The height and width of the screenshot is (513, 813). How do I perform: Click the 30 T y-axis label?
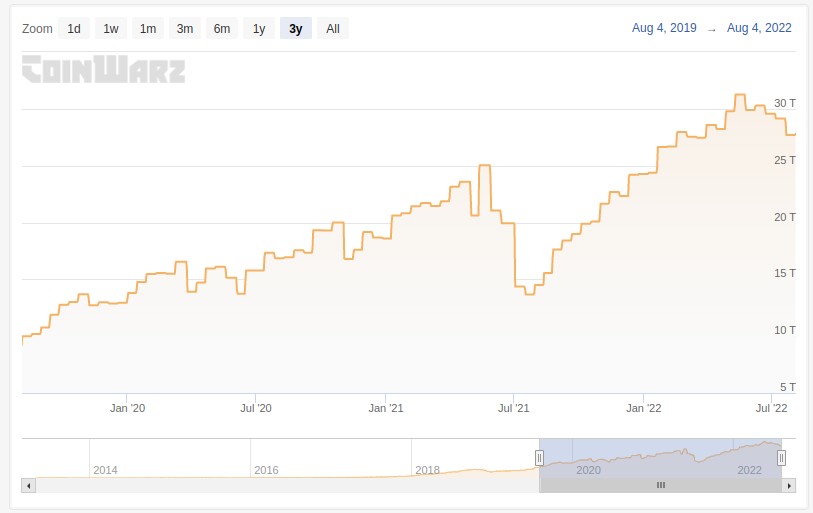tap(784, 103)
